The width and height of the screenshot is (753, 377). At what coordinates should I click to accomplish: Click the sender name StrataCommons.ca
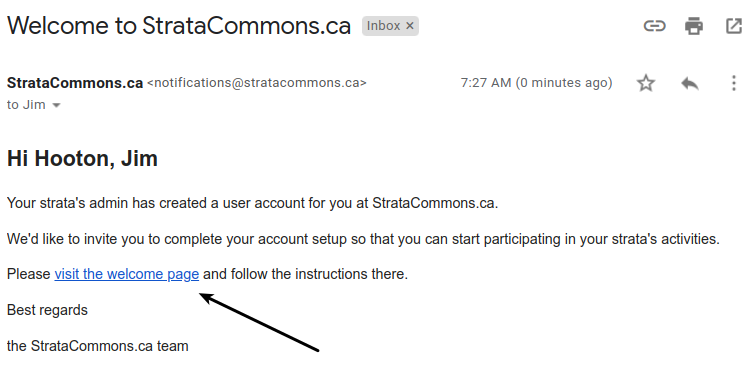click(x=75, y=83)
